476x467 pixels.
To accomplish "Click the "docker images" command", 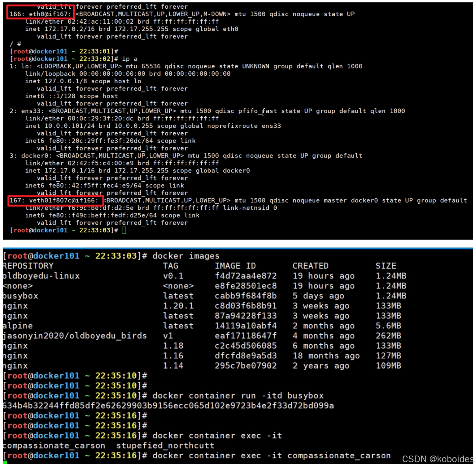I will coord(186,256).
